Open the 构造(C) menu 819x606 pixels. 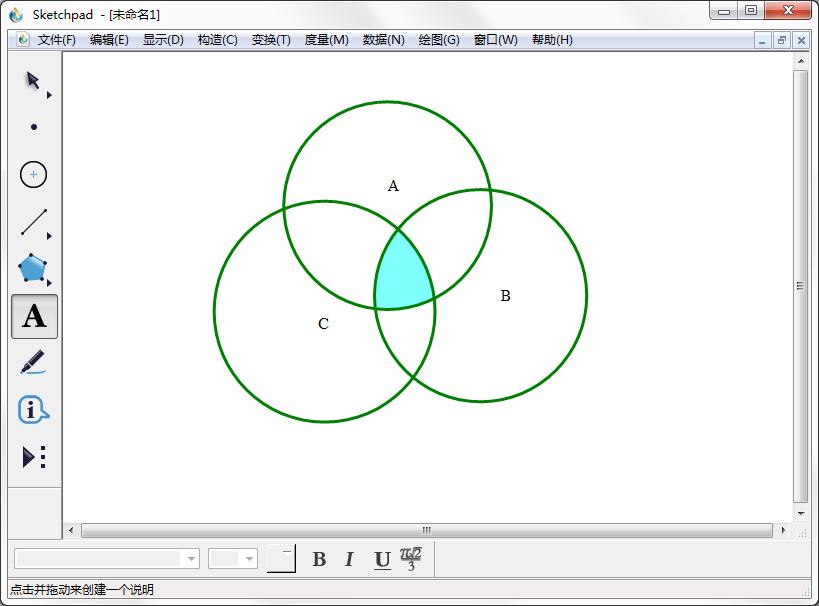coord(217,40)
